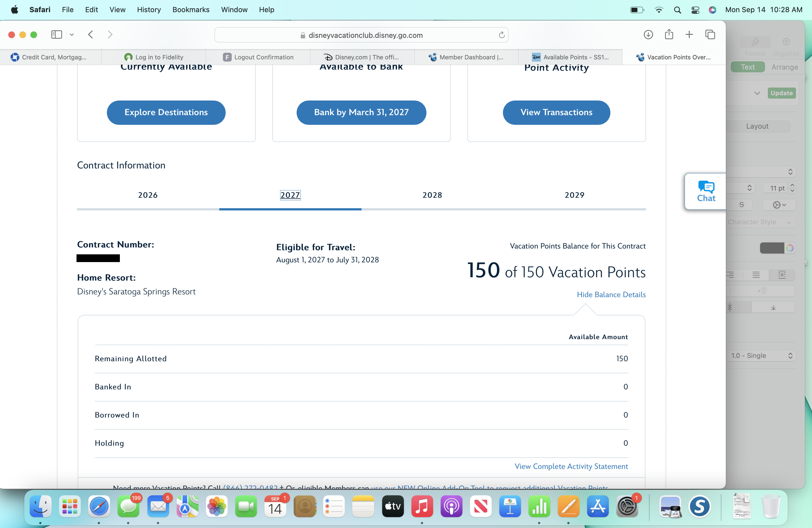The image size is (812, 528).
Task: Open Podcasts from the Dock
Action: [x=451, y=506]
